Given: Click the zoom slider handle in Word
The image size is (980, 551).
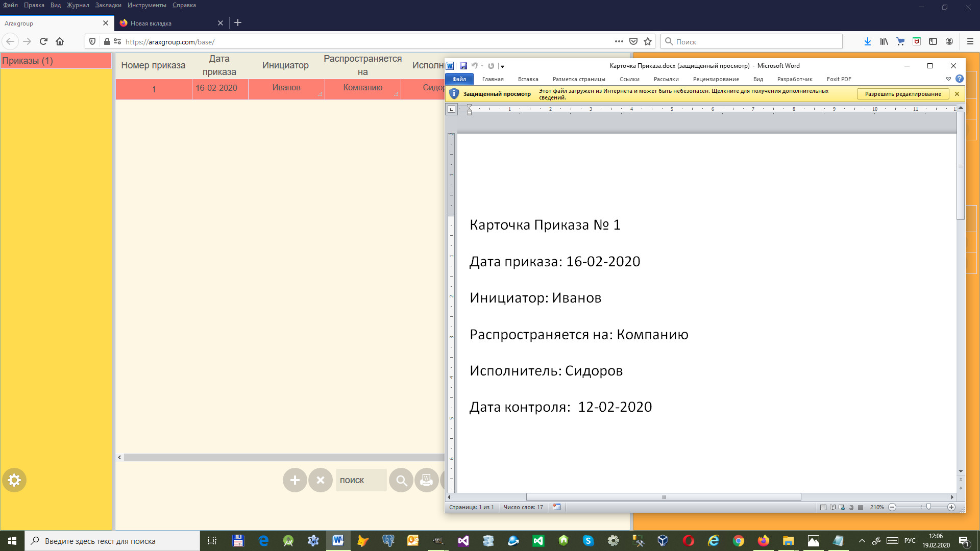Looking at the screenshot, I should click(928, 507).
